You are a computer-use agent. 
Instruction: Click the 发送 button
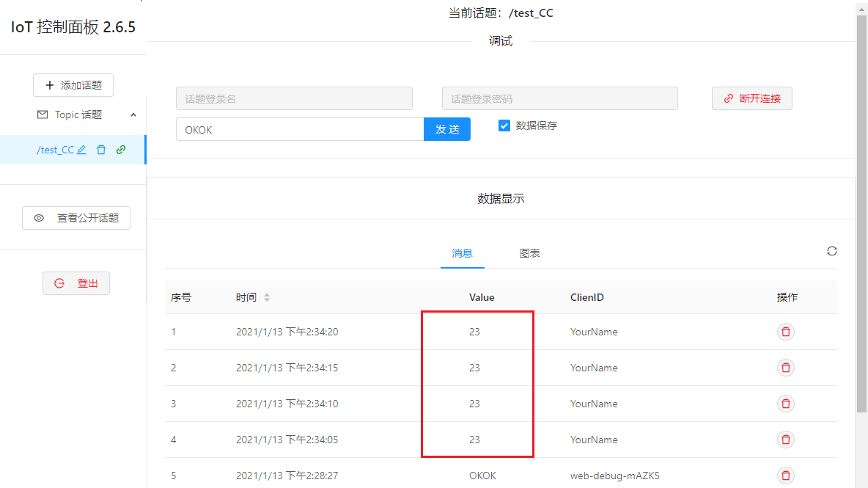(447, 129)
